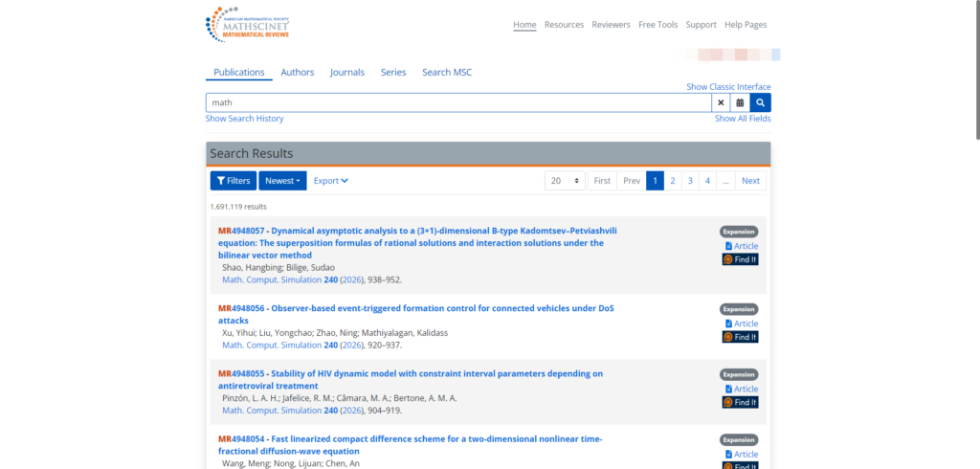
Task: Expand the Newest sort dropdown
Action: [282, 181]
